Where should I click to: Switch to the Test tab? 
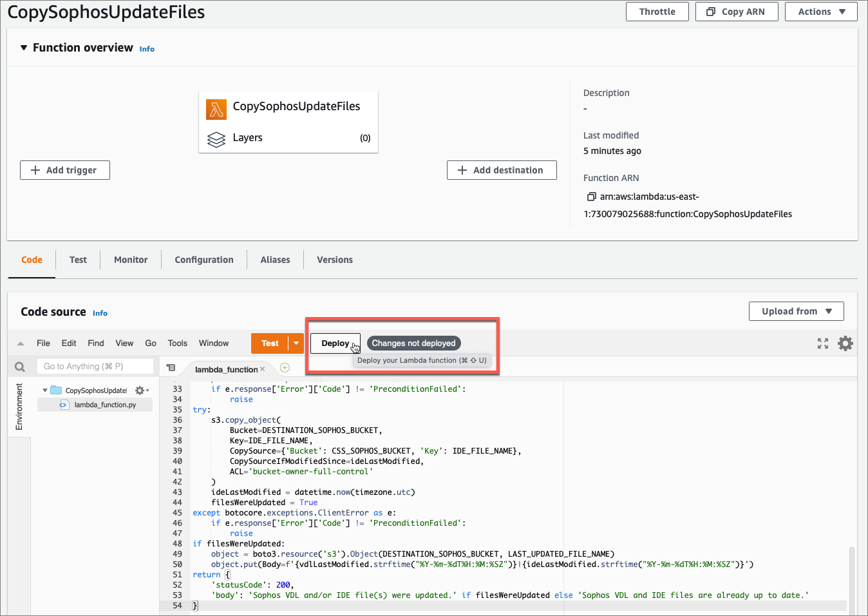coord(78,260)
